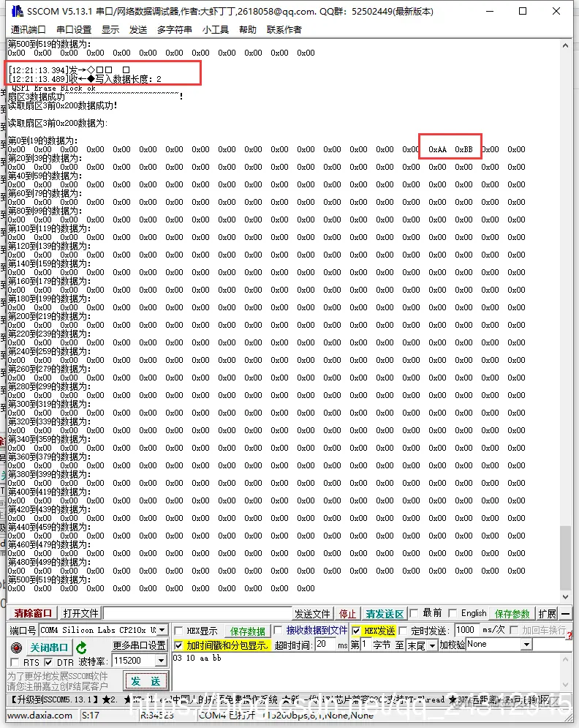Click the file path input field beside 打开文件
The width and height of the screenshot is (579, 728).
tap(197, 613)
